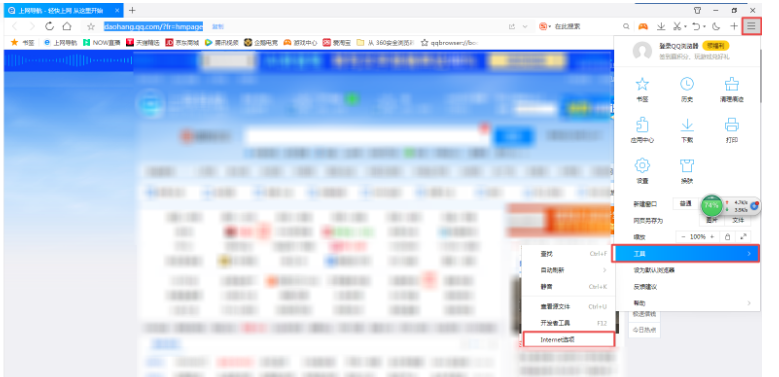Viewport: 779px width, 377px height.
Task: Bookmark this page with the star
Action: [91, 27]
